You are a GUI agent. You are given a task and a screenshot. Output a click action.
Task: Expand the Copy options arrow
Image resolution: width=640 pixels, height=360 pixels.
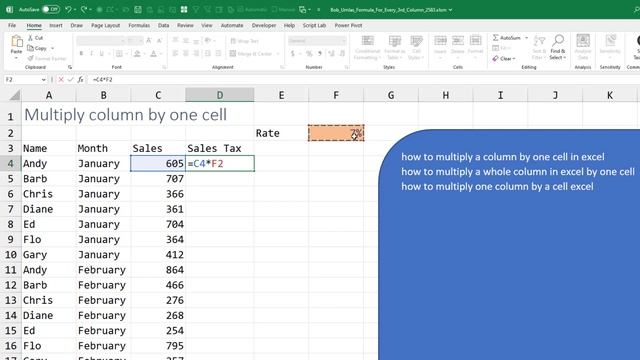tap(52, 48)
